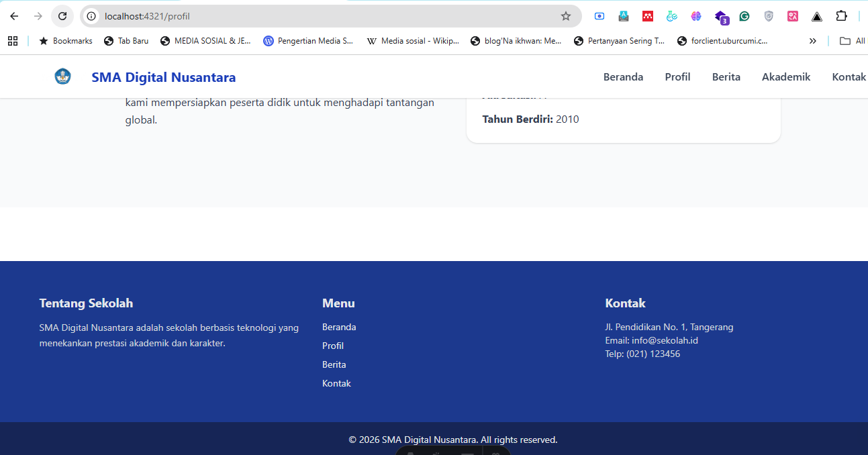
Task: Click the purple brain extension icon
Action: [x=696, y=16]
